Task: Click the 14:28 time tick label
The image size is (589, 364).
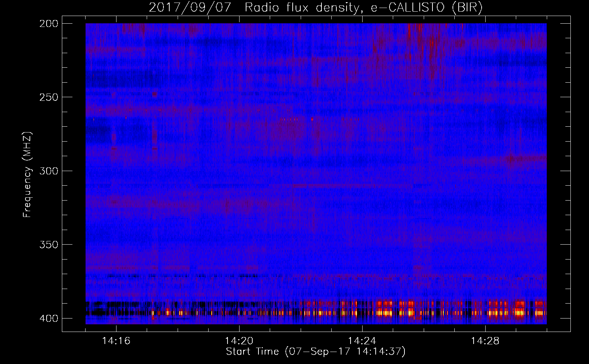Action: (485, 341)
